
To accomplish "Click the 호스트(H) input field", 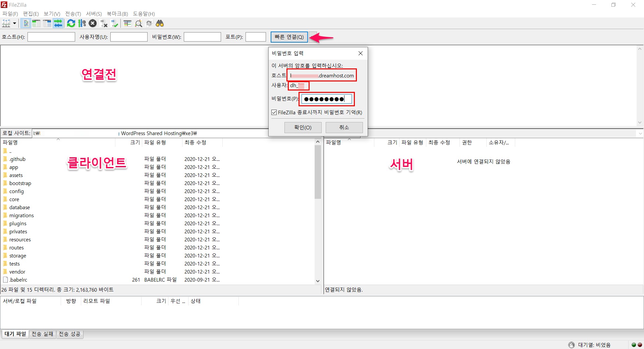I will click(51, 37).
